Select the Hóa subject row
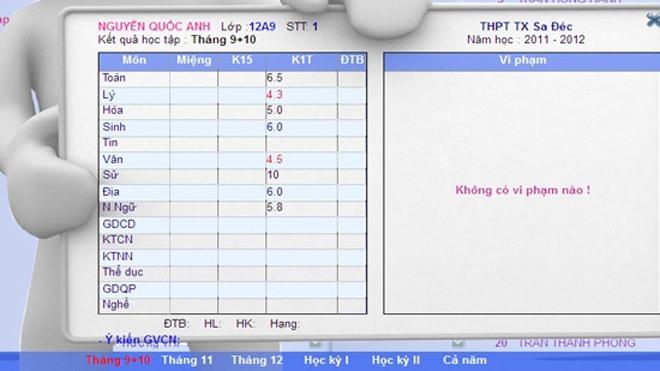 point(233,111)
